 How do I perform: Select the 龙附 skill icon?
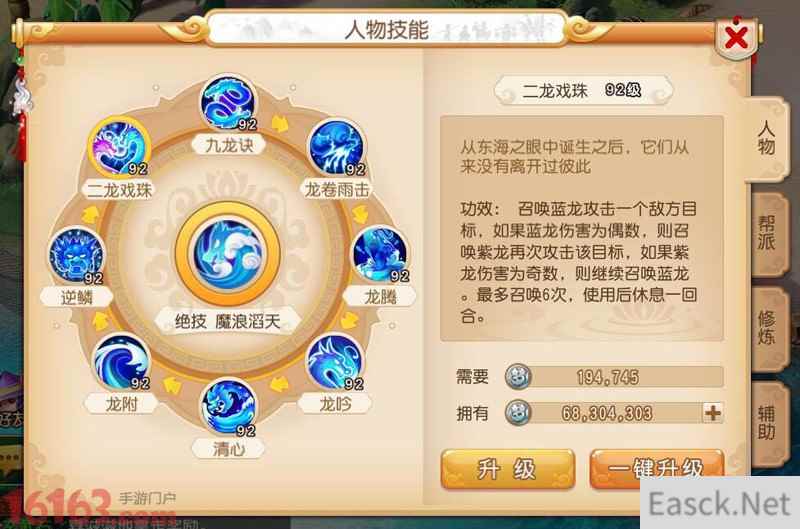121,362
